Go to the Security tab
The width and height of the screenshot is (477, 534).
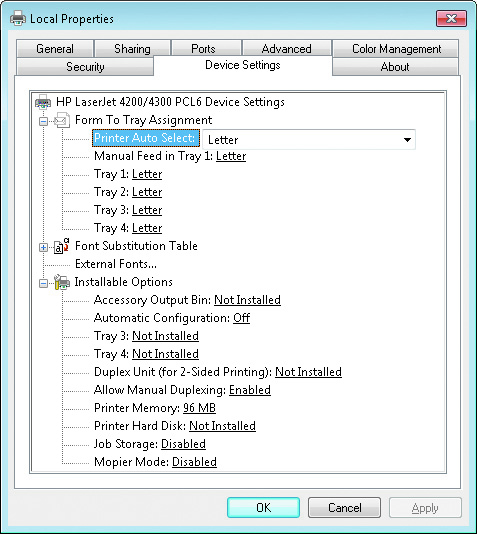[x=85, y=66]
